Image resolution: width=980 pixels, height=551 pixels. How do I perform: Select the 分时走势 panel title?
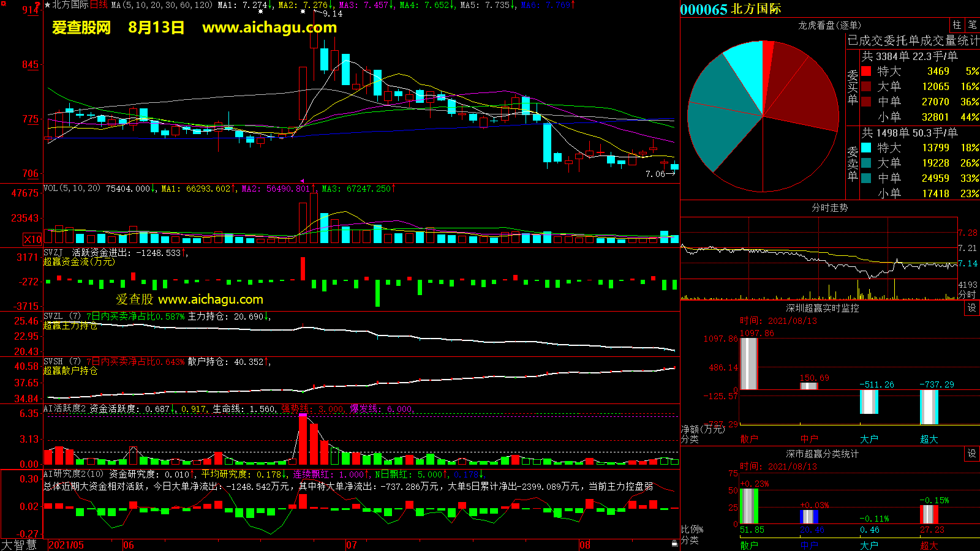(x=829, y=208)
